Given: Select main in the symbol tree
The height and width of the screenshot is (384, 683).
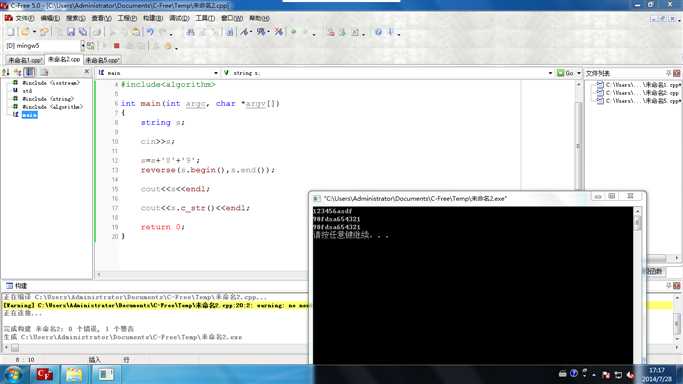Looking at the screenshot, I should (x=29, y=115).
